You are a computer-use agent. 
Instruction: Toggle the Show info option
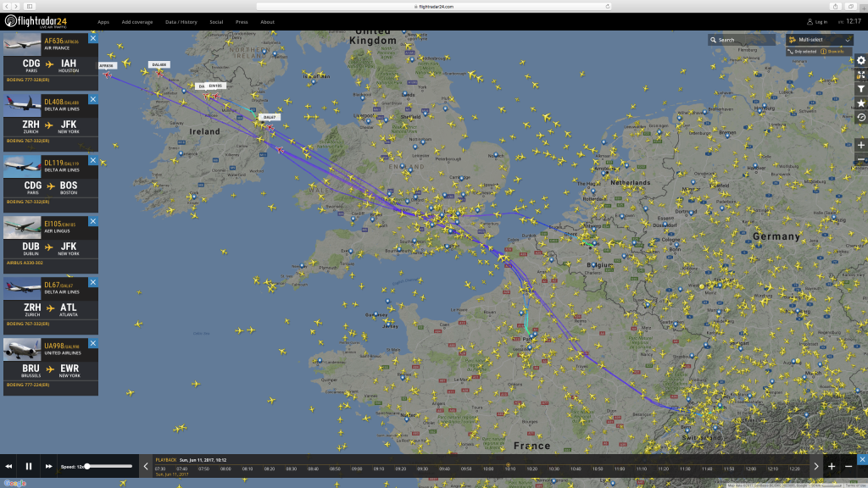pyautogui.click(x=832, y=52)
